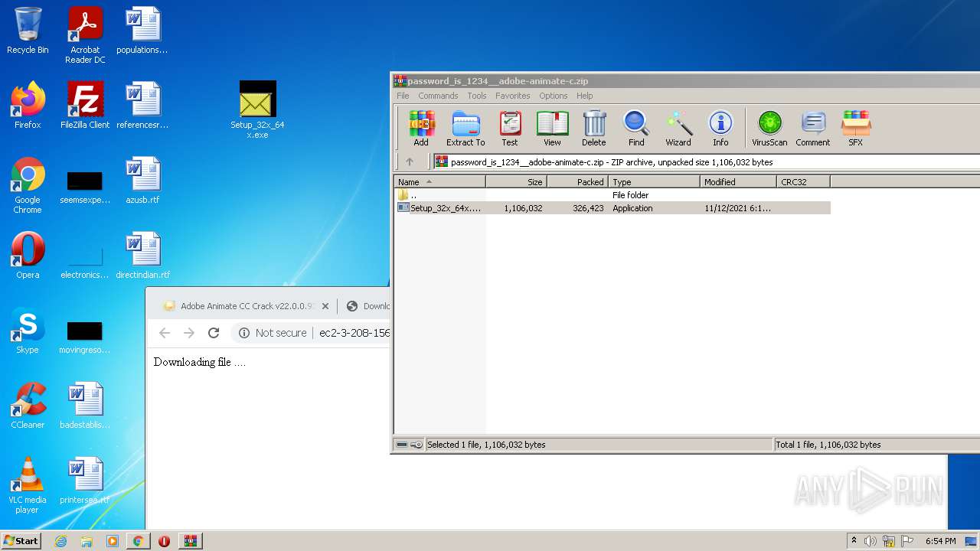Select the FileZilla Client desktop shortcut
The image size is (980, 551).
click(85, 106)
